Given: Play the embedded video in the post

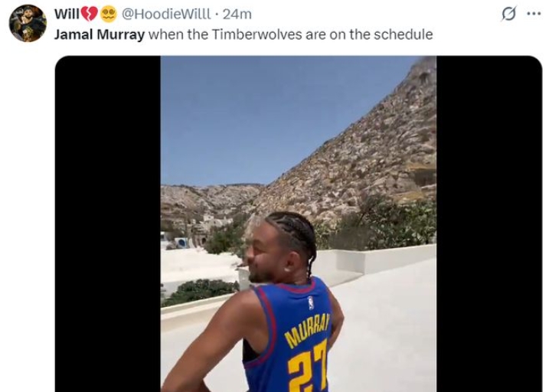Looking at the screenshot, I should click(x=298, y=224).
